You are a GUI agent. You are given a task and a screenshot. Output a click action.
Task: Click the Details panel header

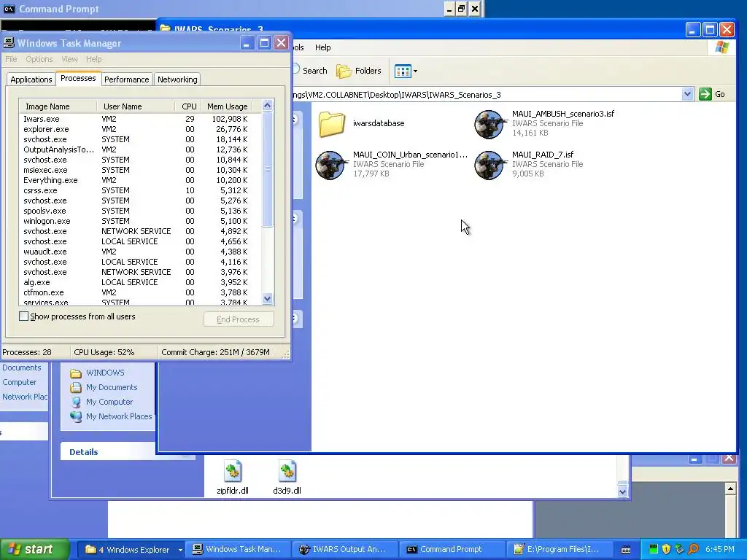click(x=127, y=452)
